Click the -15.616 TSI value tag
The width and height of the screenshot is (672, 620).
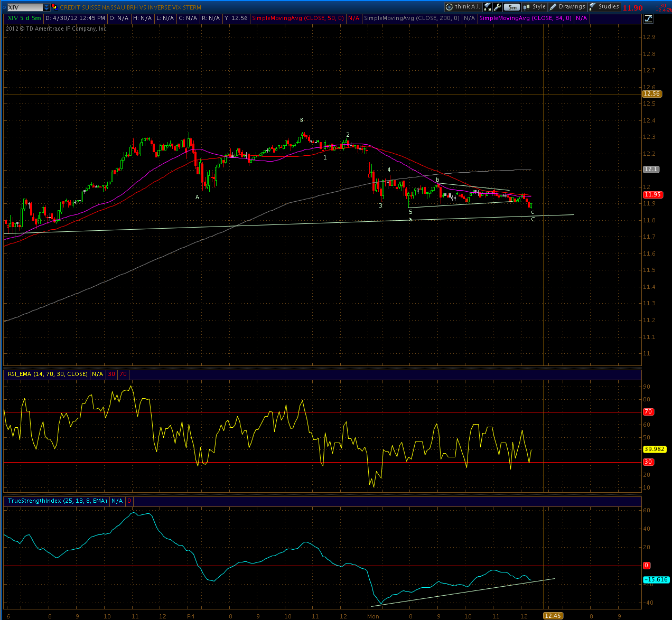656,579
